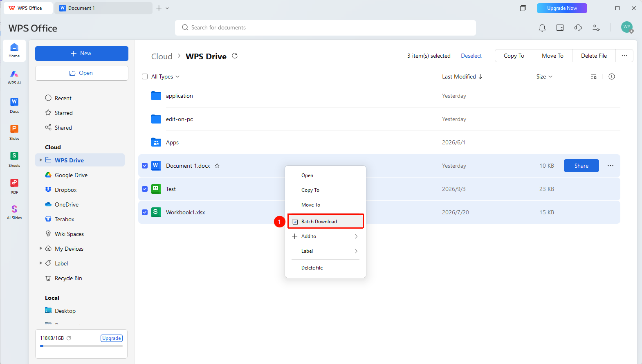The image size is (642, 364).
Task: Open PDF from the left sidebar
Action: coord(14,186)
